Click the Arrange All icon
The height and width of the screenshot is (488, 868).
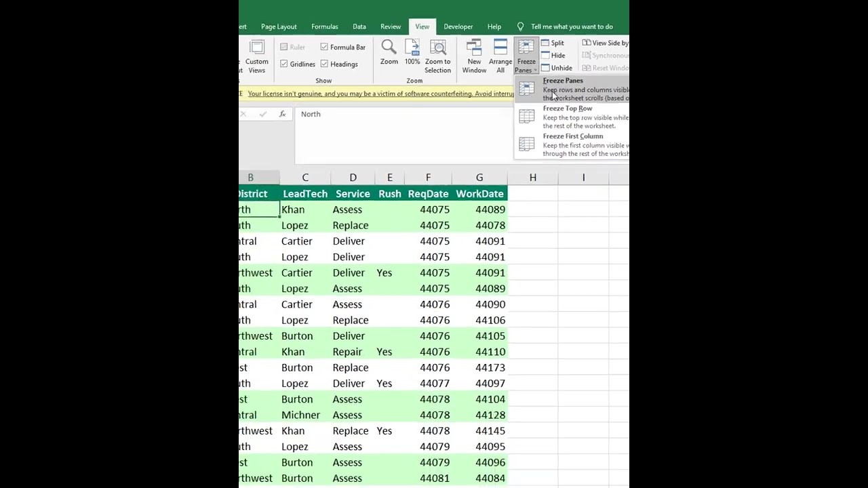coord(500,47)
